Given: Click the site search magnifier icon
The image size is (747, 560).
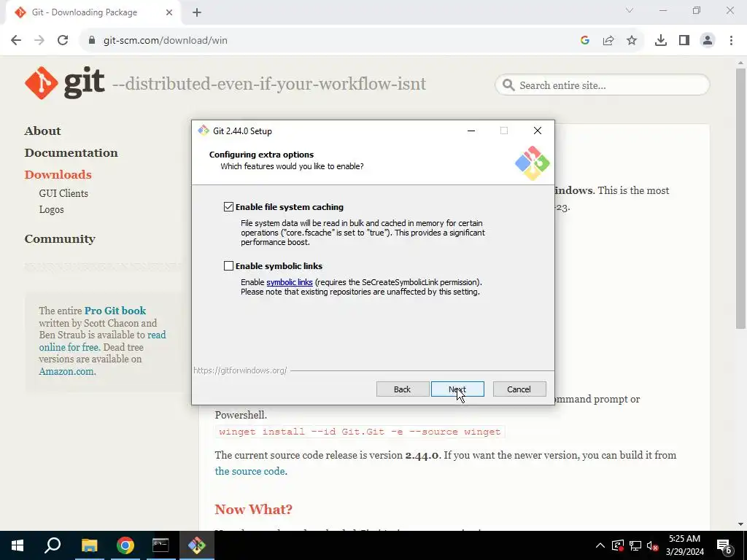Looking at the screenshot, I should [x=508, y=85].
